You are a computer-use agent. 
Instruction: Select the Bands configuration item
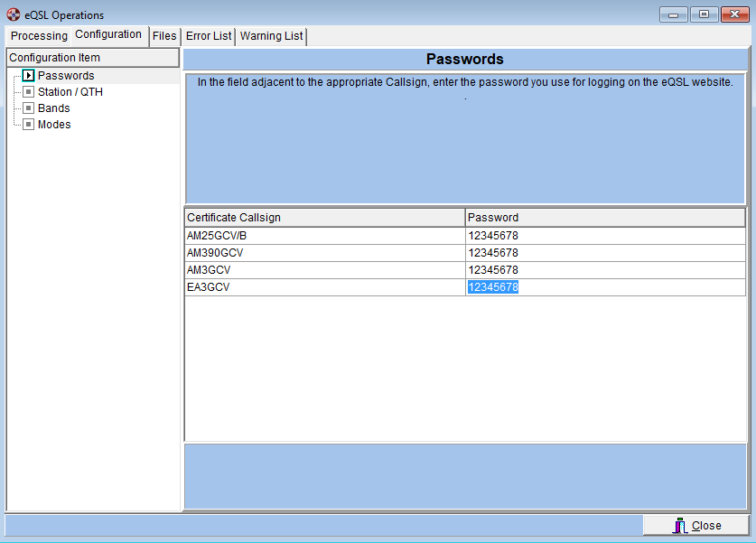tap(54, 108)
